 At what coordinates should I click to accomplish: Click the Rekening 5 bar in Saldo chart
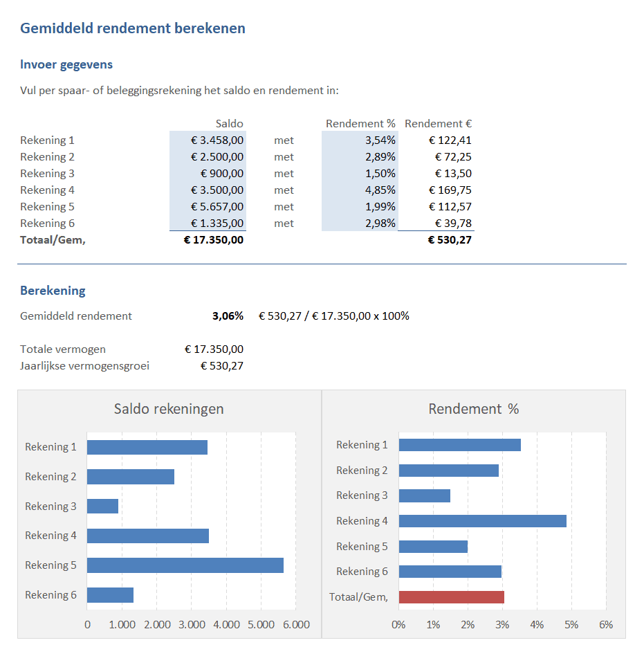(x=185, y=565)
